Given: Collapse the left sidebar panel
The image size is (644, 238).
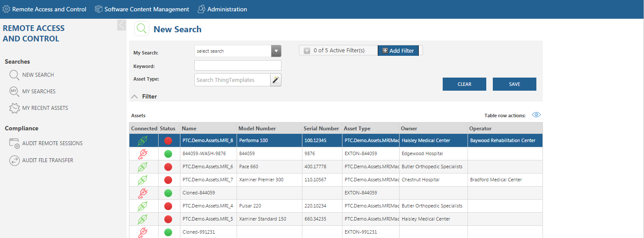Looking at the screenshot, I should pyautogui.click(x=122, y=25).
